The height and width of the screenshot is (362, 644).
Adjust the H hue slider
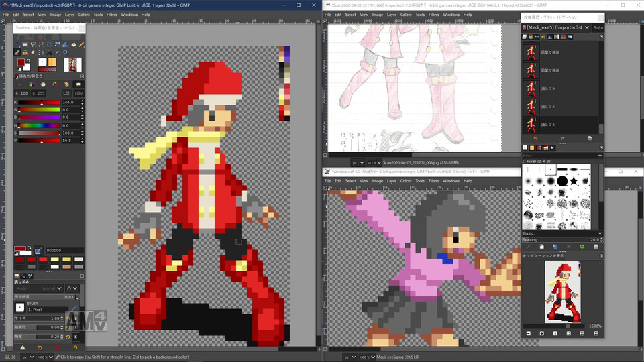40,125
